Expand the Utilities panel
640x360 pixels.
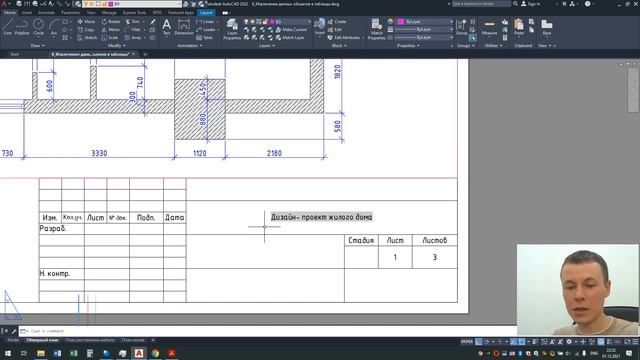point(493,46)
